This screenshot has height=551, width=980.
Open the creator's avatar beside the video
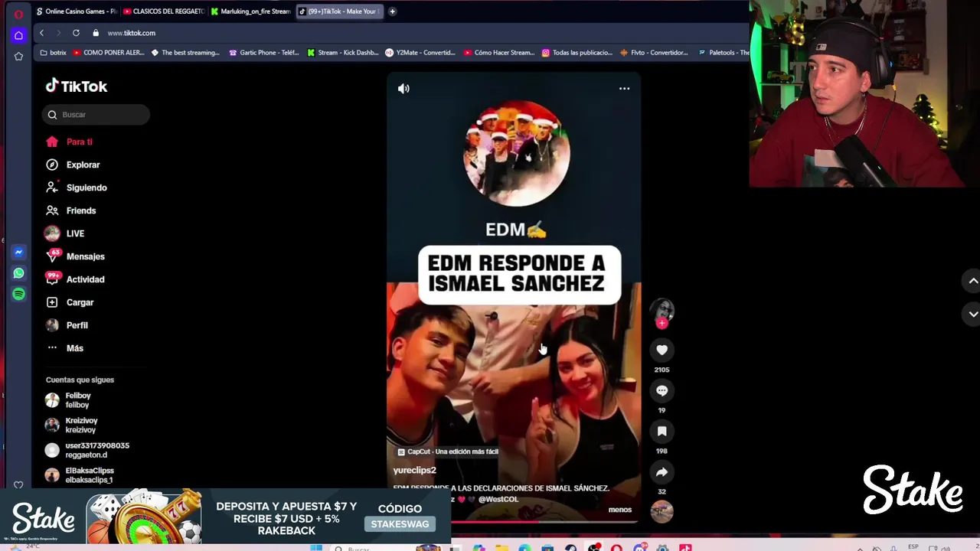click(x=662, y=309)
